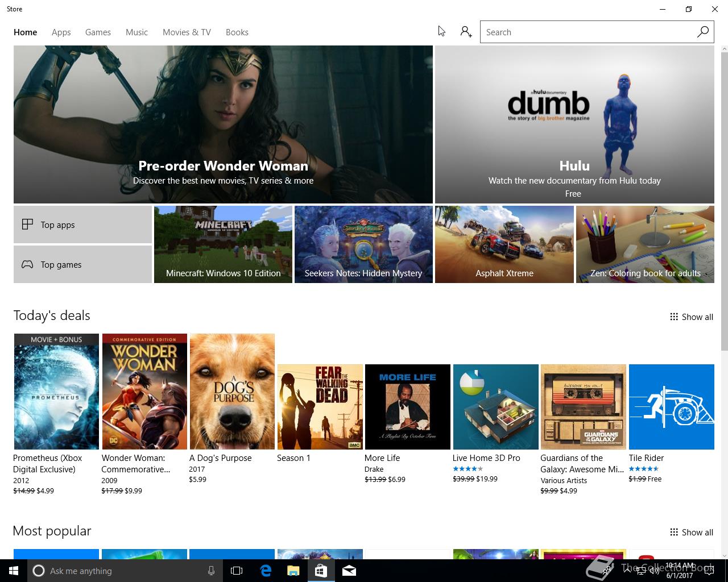Image resolution: width=728 pixels, height=582 pixels.
Task: Open the Asphalt Xtreme tile
Action: point(504,244)
